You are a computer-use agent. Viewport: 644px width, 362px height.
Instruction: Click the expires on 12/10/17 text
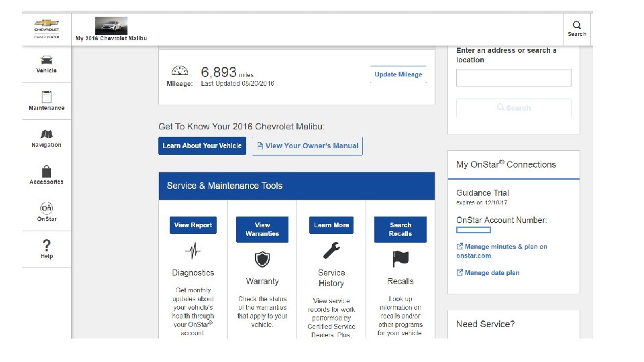(x=482, y=202)
